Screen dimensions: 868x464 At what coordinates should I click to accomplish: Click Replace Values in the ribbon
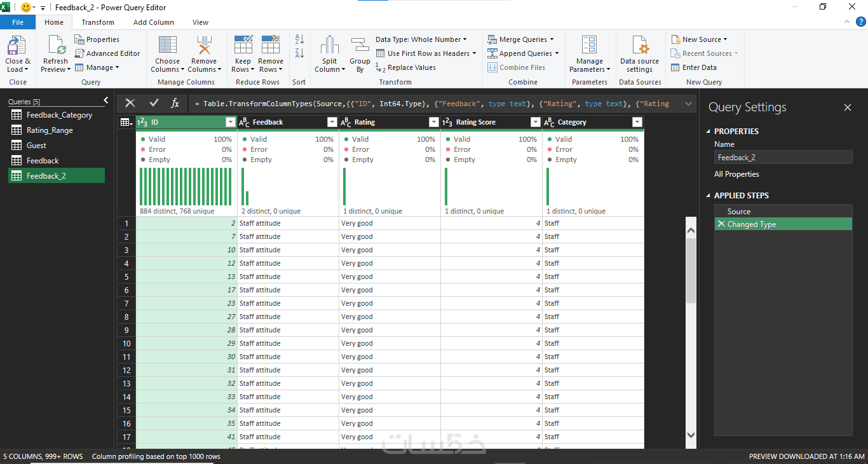pyautogui.click(x=405, y=67)
